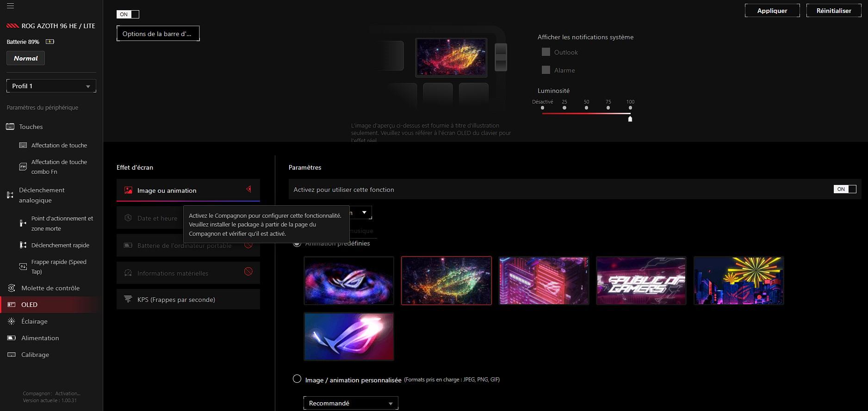Open the hamburger menu icon
This screenshot has width=868, height=411.
click(x=10, y=6)
